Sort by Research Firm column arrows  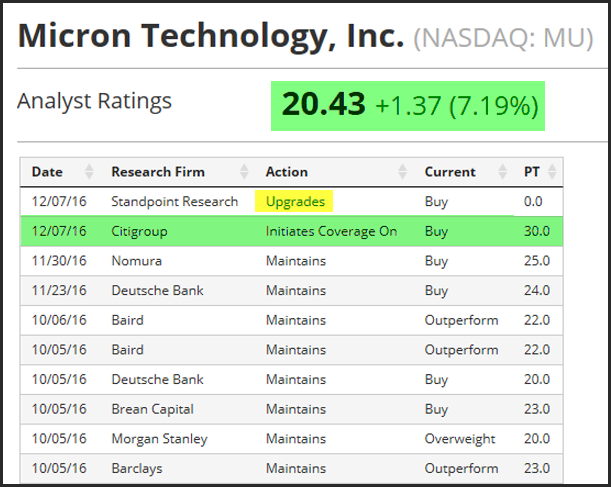247,172
